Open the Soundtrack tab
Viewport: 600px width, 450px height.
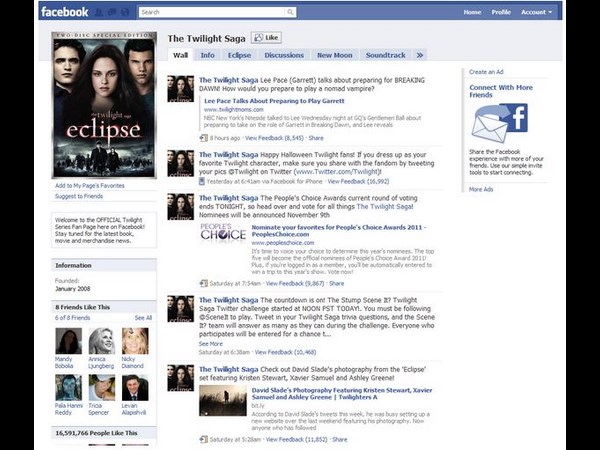(385, 55)
